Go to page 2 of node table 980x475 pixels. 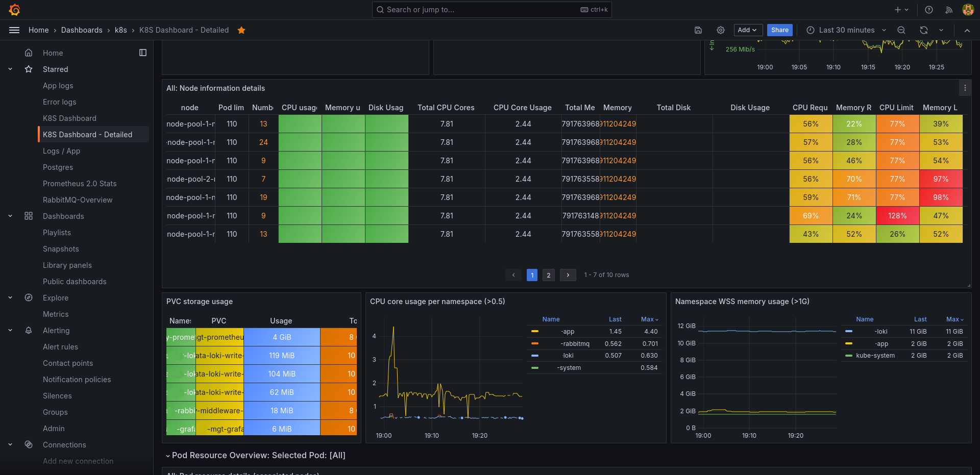[549, 275]
